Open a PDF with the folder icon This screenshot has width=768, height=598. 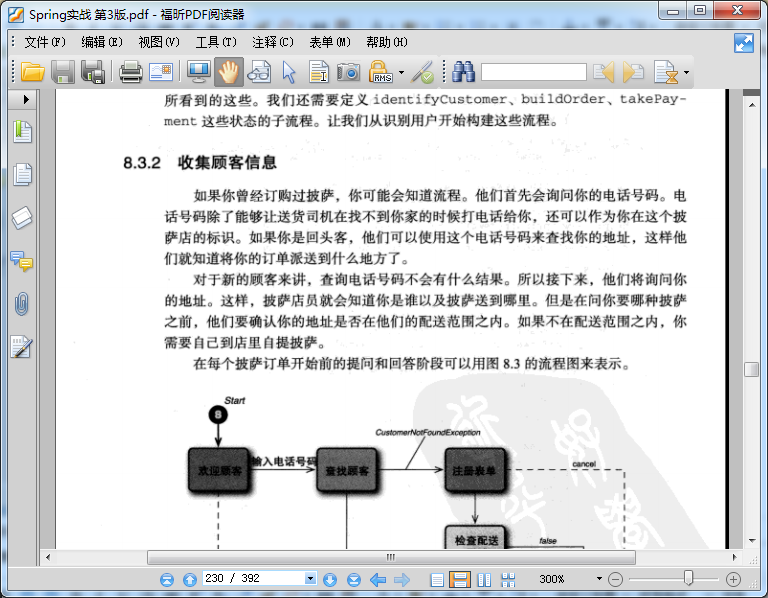coord(33,72)
